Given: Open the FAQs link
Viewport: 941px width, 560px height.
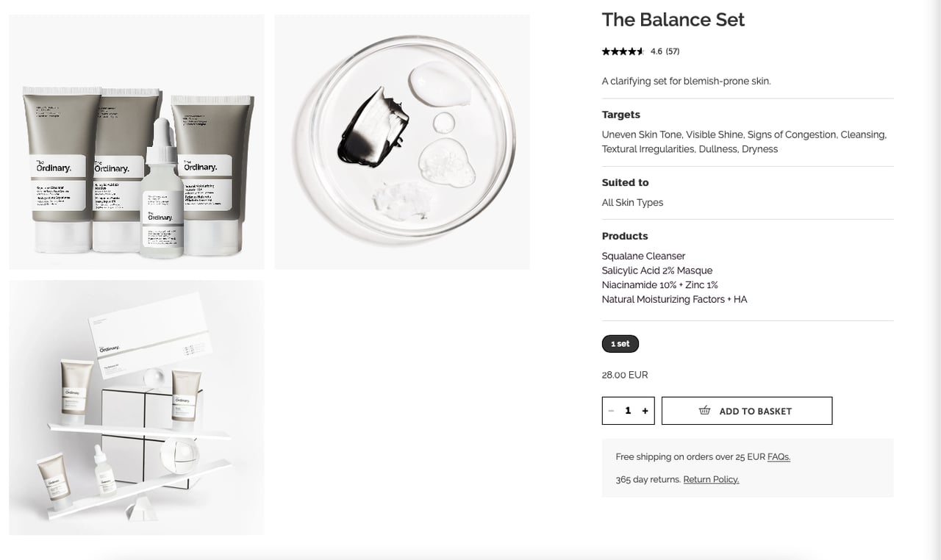Looking at the screenshot, I should [x=779, y=456].
